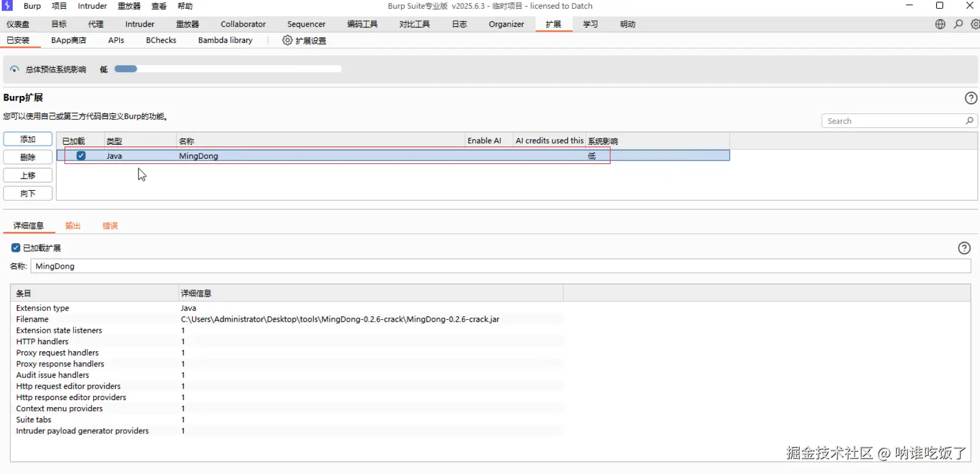Switch to the 学习 tab
980x474 pixels.
(591, 24)
